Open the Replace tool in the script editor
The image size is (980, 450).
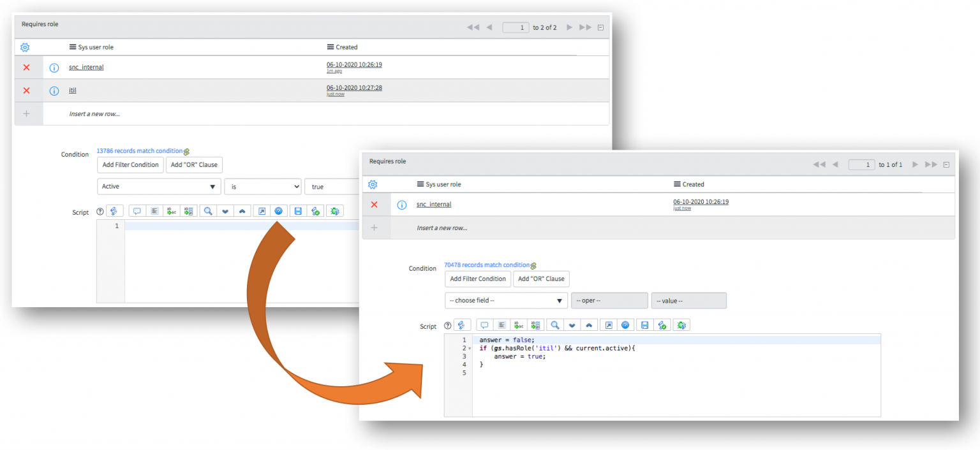[x=518, y=324]
